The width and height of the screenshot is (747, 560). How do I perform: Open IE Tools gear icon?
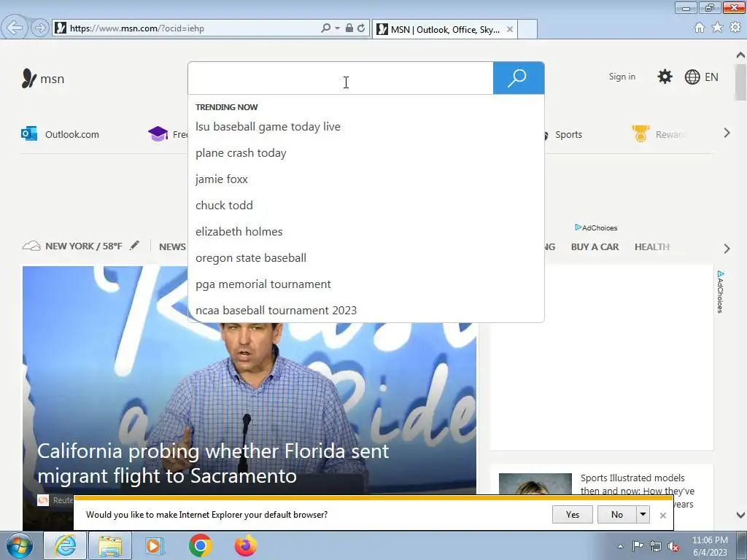tap(735, 28)
